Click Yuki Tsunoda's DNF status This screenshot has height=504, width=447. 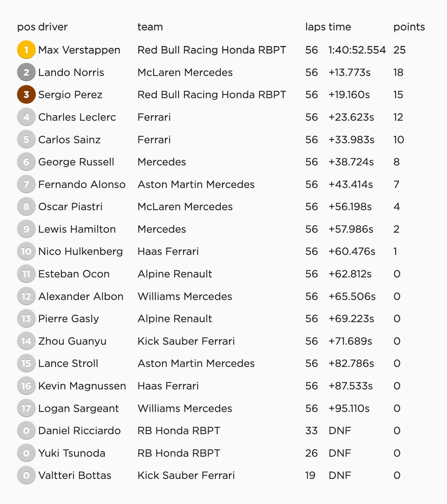click(x=340, y=453)
